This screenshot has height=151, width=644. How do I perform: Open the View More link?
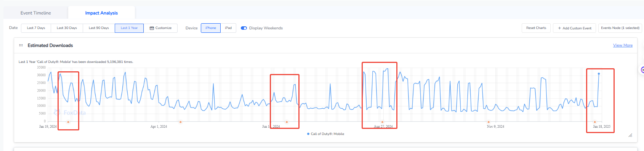pyautogui.click(x=623, y=45)
